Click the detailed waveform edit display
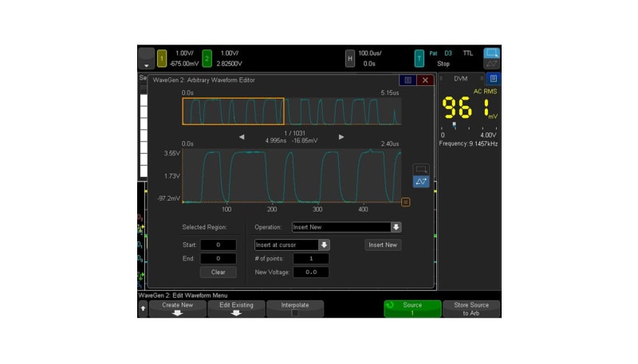Image resolution: width=638 pixels, height=364 pixels. 292,175
